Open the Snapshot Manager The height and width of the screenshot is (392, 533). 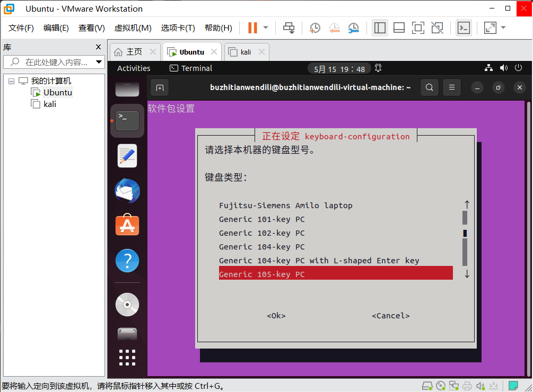353,28
